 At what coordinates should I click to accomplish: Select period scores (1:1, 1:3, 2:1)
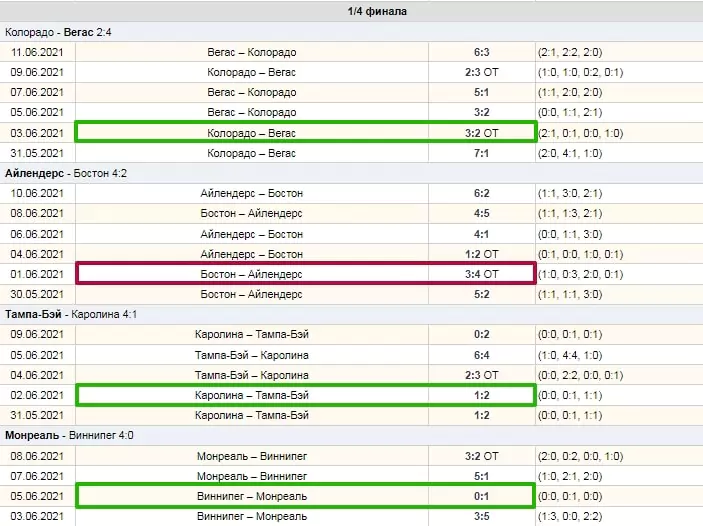click(570, 213)
